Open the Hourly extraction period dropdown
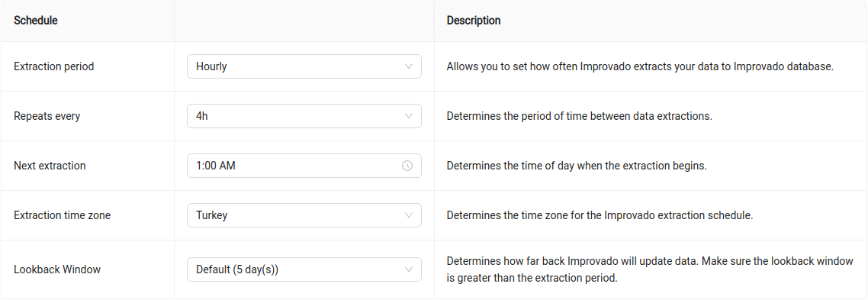 click(x=304, y=66)
